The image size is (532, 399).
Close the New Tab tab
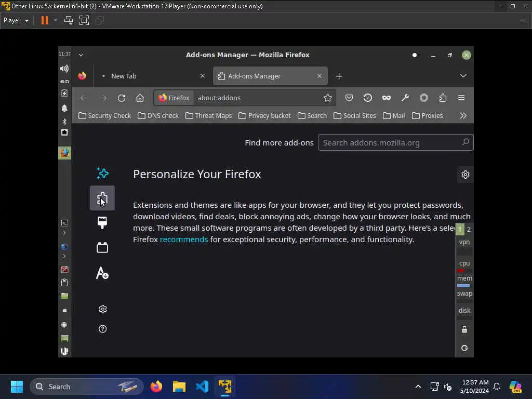[x=203, y=76]
